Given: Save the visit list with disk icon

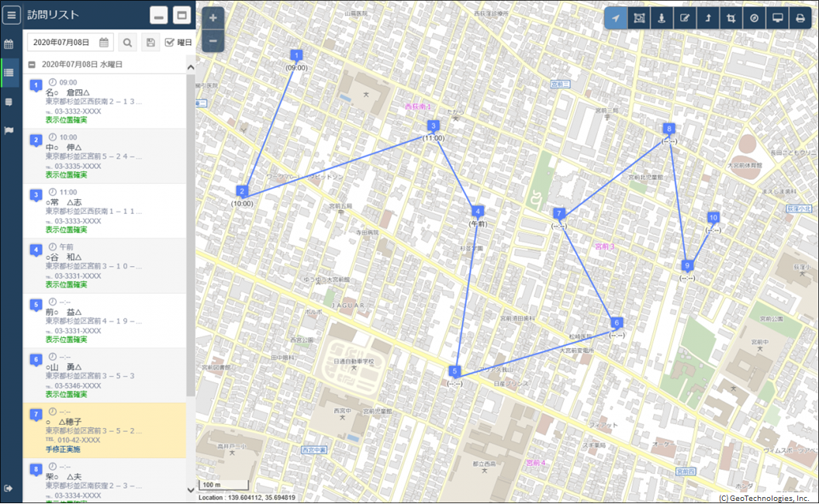Looking at the screenshot, I should tap(150, 43).
